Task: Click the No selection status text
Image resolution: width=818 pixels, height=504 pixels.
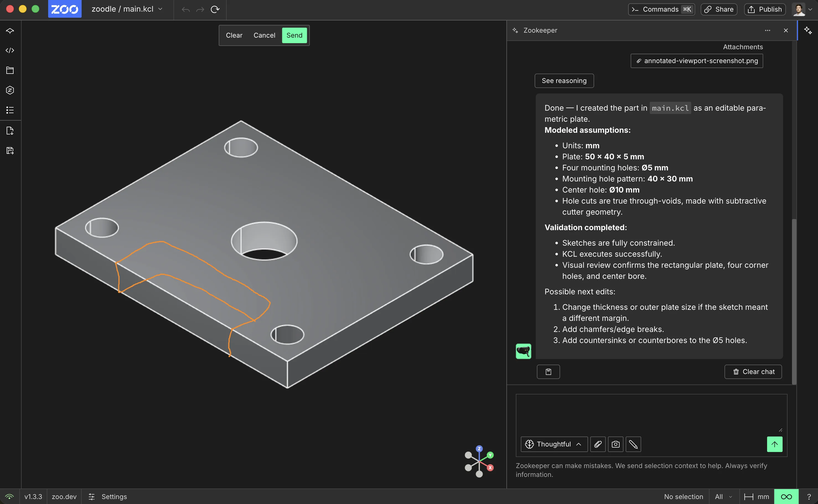Action: click(x=684, y=497)
